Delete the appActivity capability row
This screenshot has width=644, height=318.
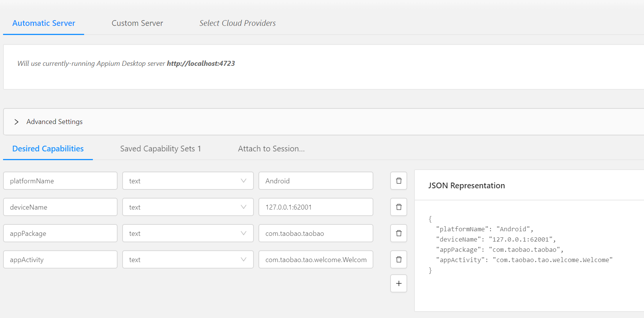(399, 259)
